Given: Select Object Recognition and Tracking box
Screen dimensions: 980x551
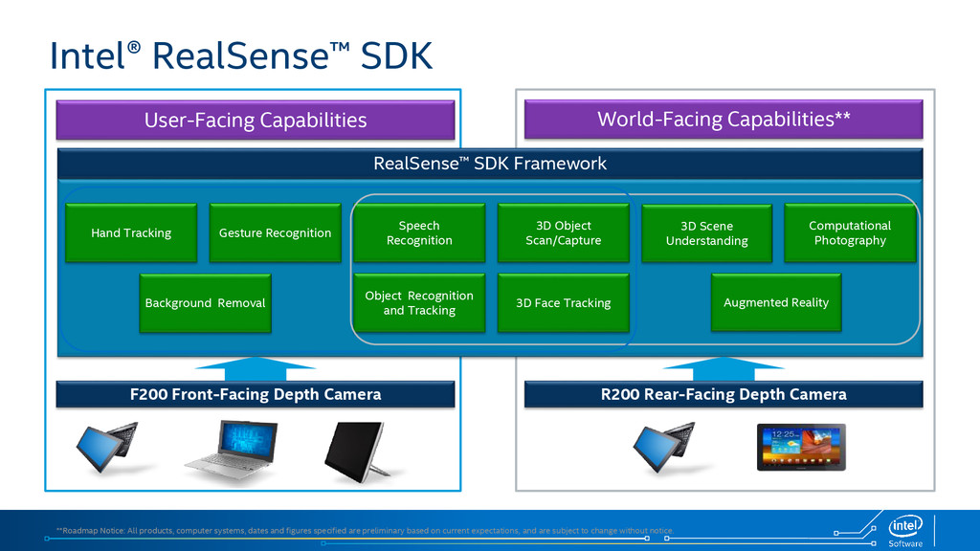Looking at the screenshot, I should [x=419, y=303].
